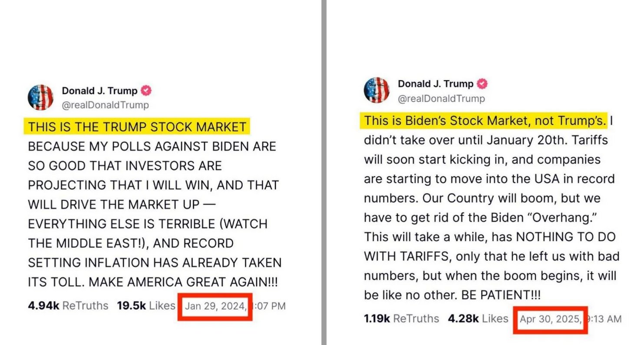Image resolution: width=644 pixels, height=345 pixels.
Task: View 4.28k Likes on right post
Action: [x=478, y=318]
